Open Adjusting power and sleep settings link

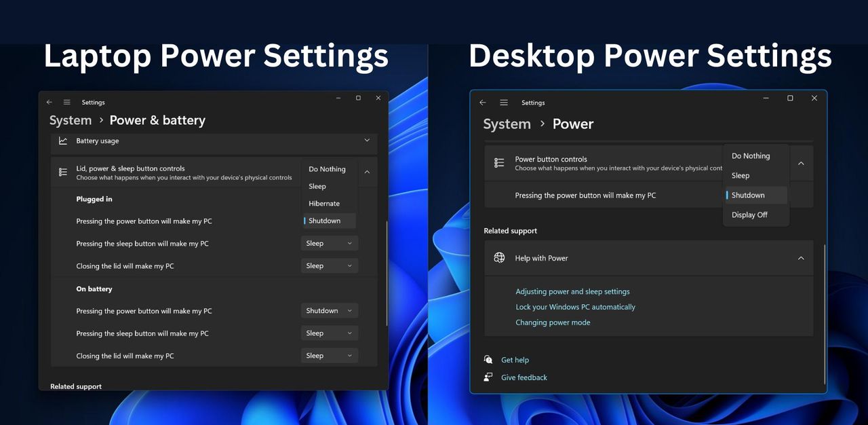(x=572, y=291)
